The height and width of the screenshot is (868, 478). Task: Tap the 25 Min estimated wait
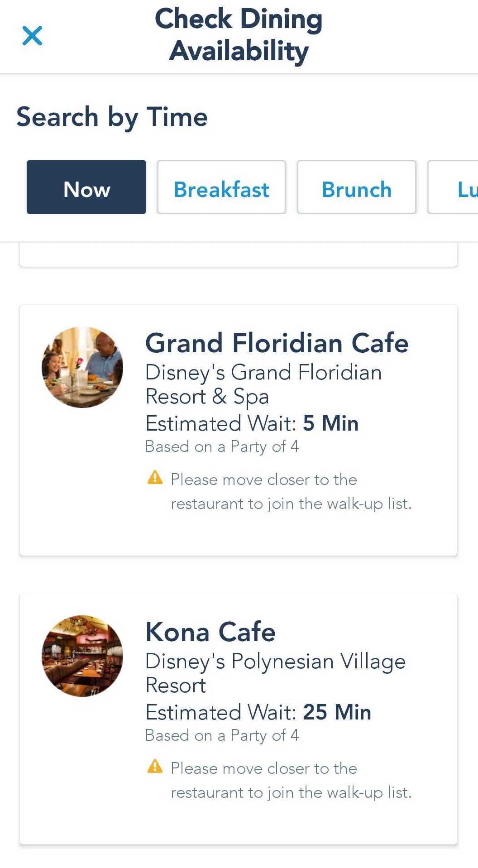click(337, 712)
